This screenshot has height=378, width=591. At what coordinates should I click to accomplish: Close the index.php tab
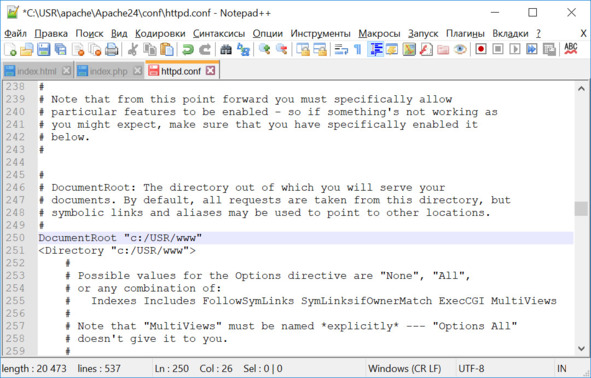click(138, 70)
